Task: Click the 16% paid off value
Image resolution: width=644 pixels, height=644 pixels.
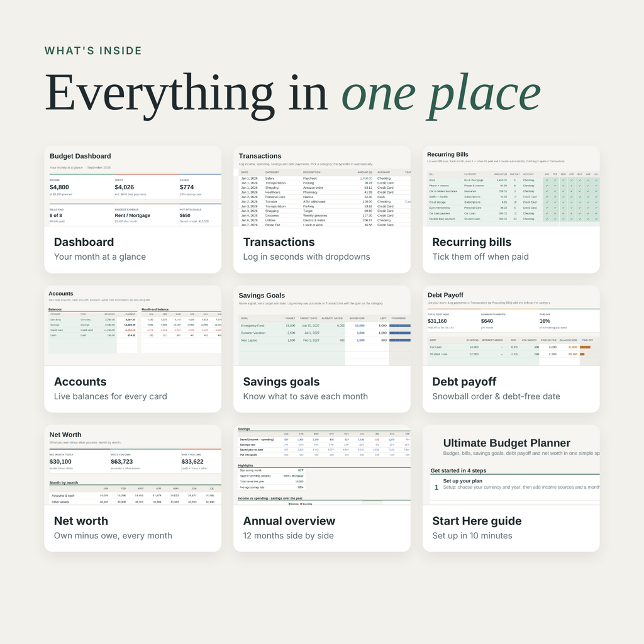Action: (545, 321)
